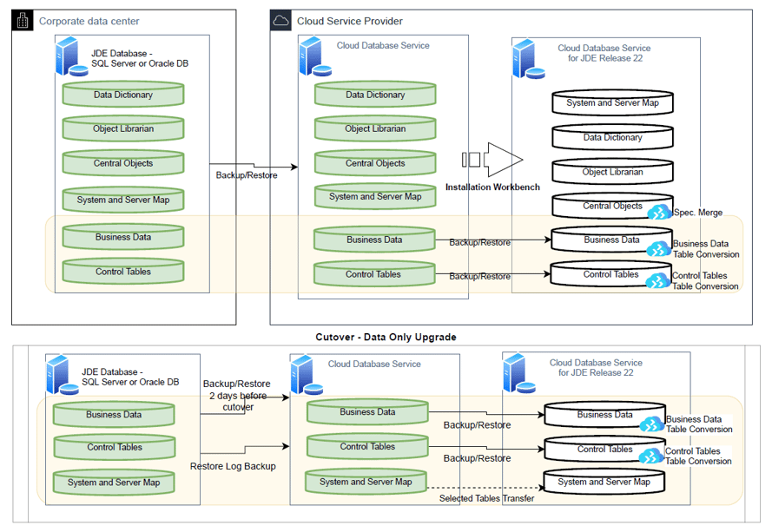Select server icon of upper Cloud Database Service box

click(314, 56)
